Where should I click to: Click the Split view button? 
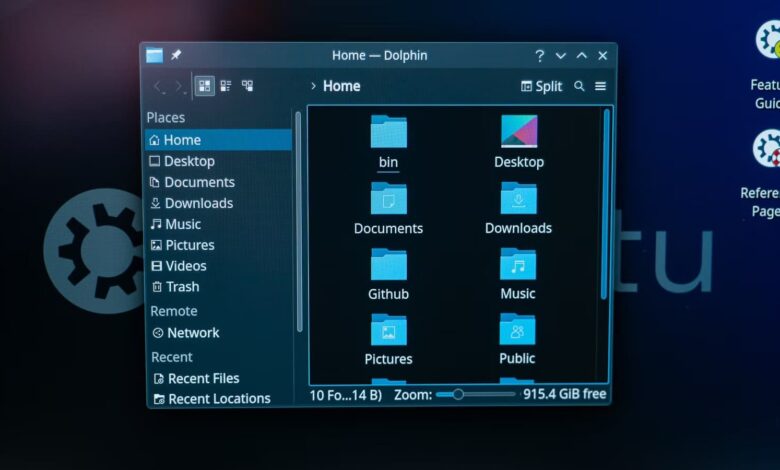(541, 86)
